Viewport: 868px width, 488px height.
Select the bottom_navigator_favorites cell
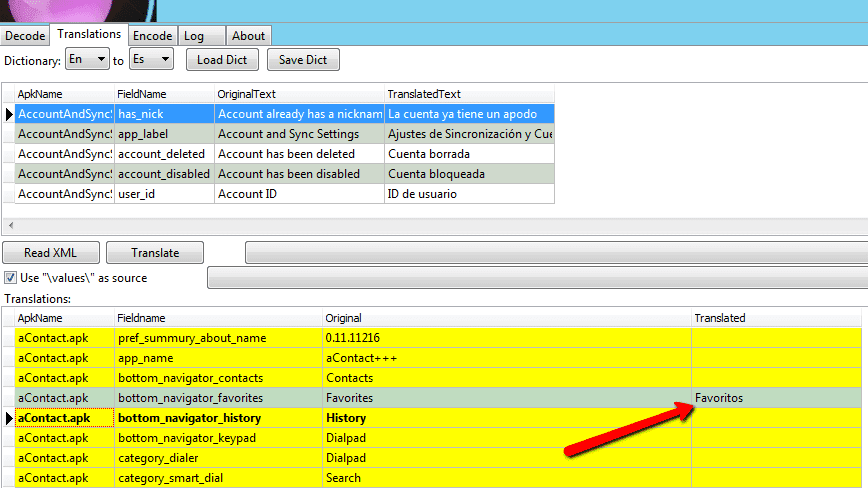(x=218, y=398)
